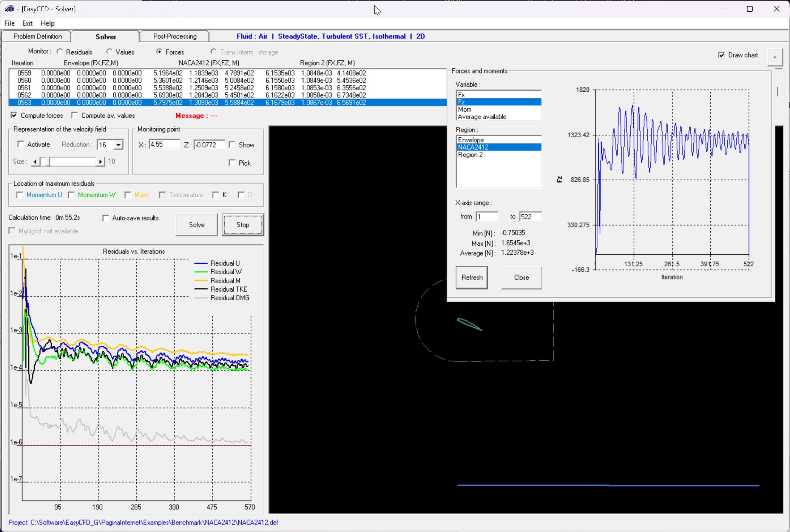Click the X-axis range from field

pyautogui.click(x=487, y=217)
